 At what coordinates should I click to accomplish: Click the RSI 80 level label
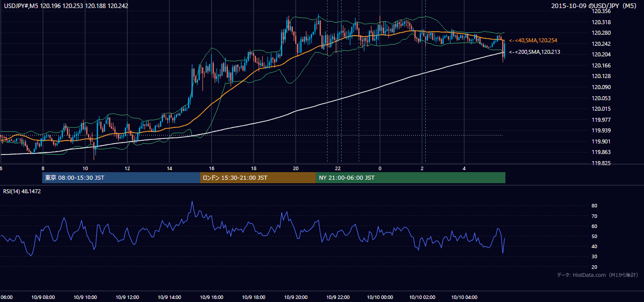[595, 206]
